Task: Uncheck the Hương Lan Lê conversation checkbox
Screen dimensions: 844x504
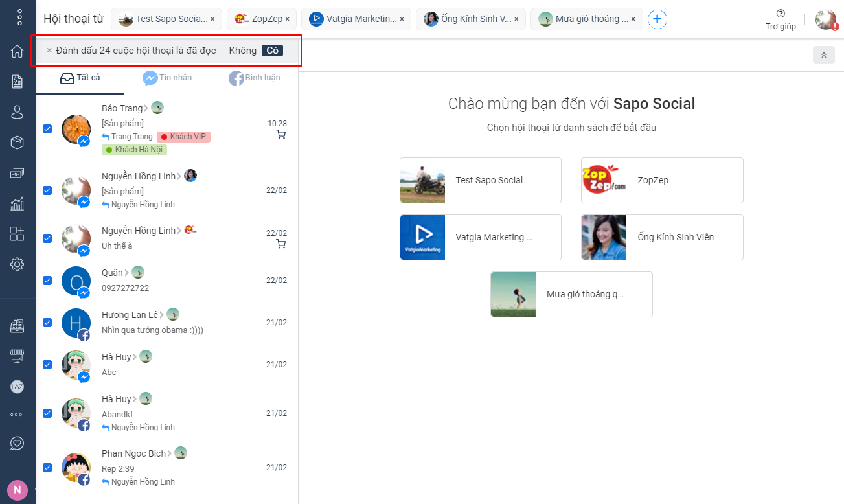Action: pyautogui.click(x=47, y=323)
